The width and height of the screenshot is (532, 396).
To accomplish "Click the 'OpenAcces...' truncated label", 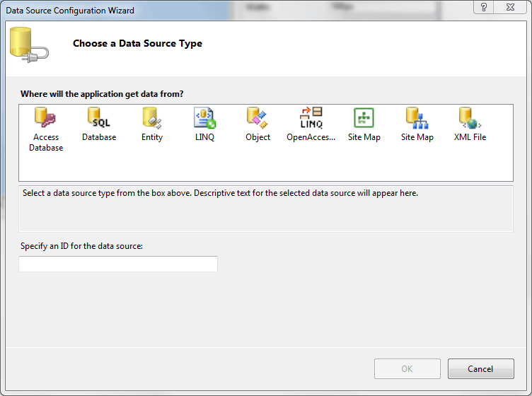I will 311,137.
